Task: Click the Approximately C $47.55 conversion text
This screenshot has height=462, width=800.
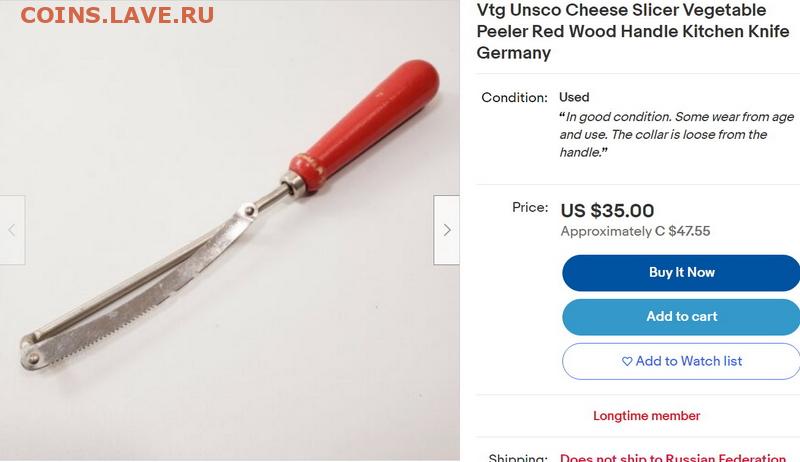Action: (x=635, y=231)
